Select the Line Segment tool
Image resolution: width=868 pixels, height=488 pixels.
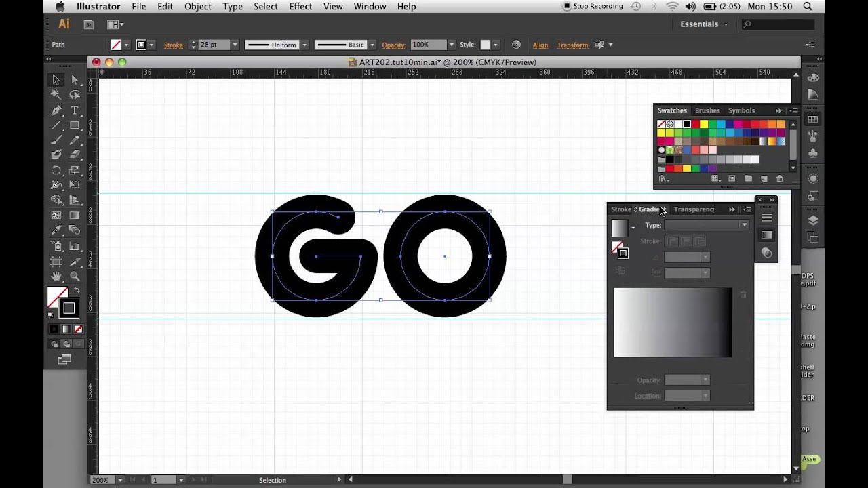pos(56,125)
